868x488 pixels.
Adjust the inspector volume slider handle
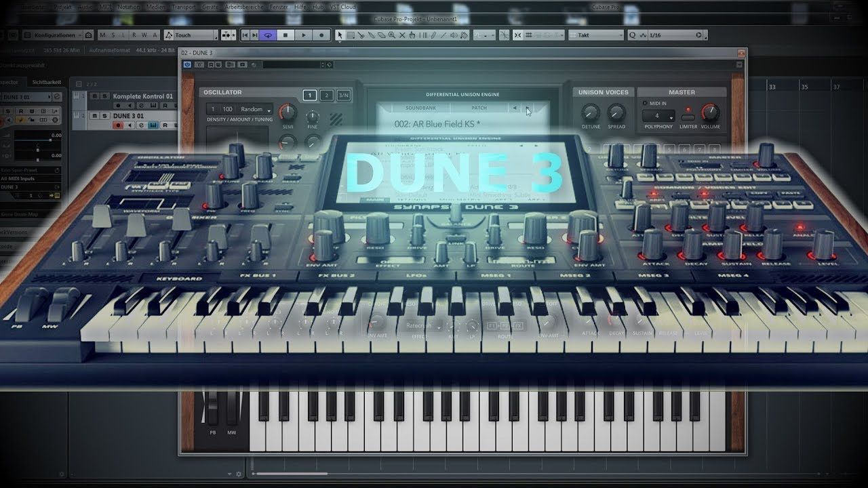click(50, 140)
